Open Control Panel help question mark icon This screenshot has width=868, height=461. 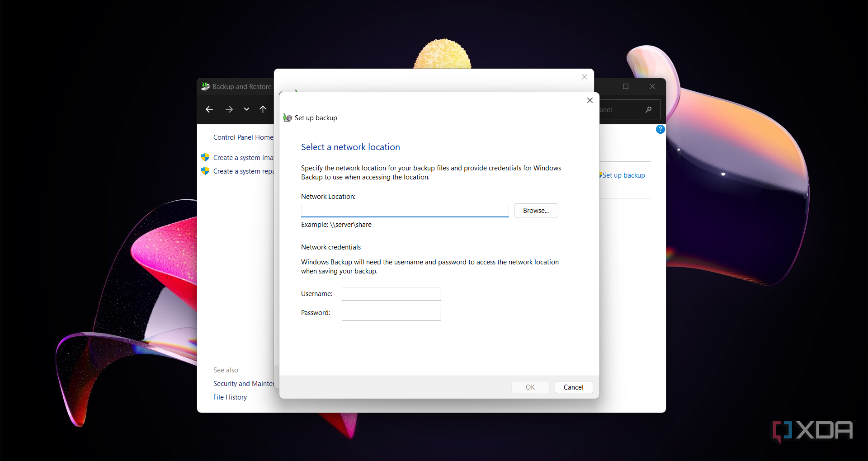pyautogui.click(x=660, y=130)
